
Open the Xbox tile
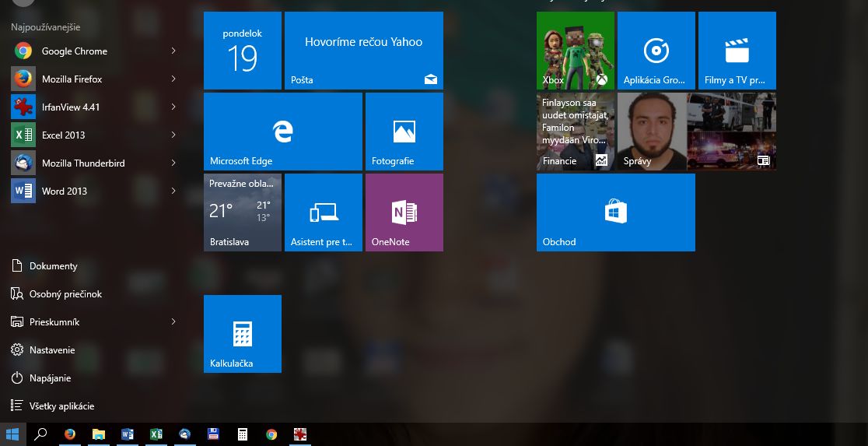tap(575, 51)
